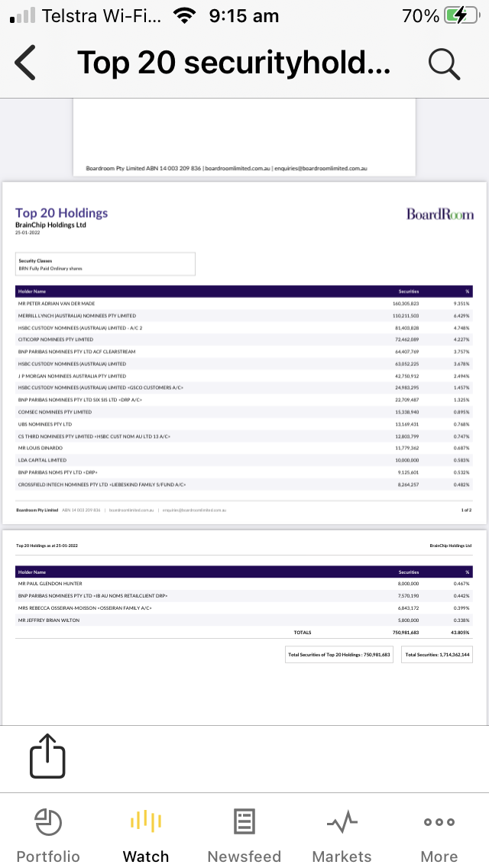Open the Portfolio tab

click(x=48, y=835)
